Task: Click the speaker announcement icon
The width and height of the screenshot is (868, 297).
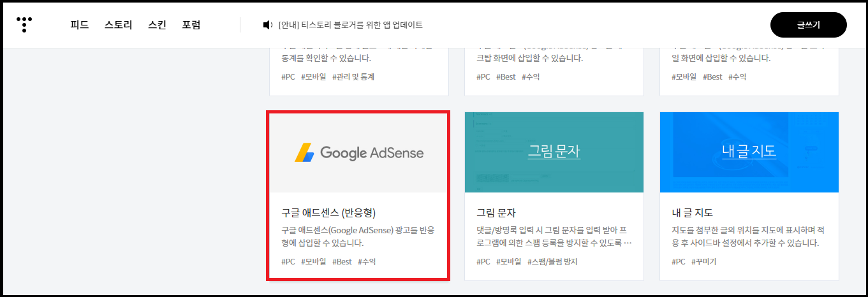Action: (x=268, y=25)
